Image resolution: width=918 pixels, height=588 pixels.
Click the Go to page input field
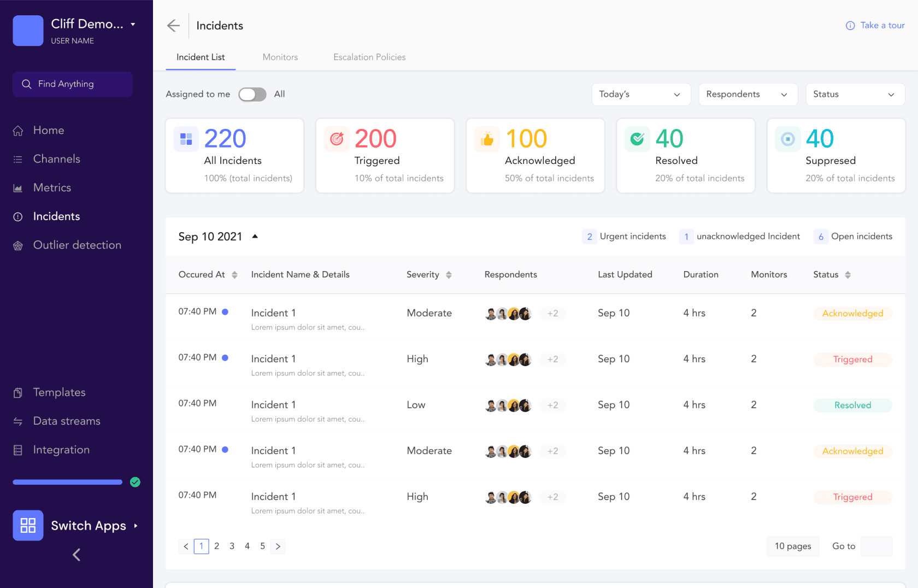pyautogui.click(x=876, y=546)
